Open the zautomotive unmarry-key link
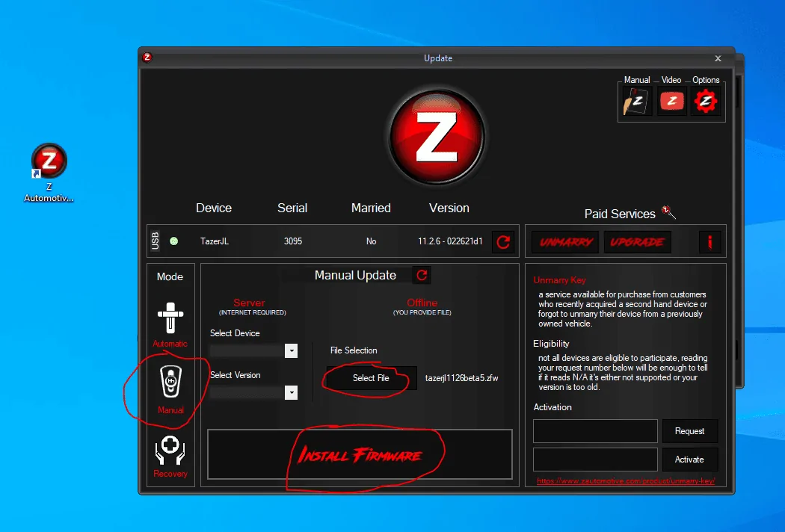This screenshot has height=532, width=785. point(626,481)
